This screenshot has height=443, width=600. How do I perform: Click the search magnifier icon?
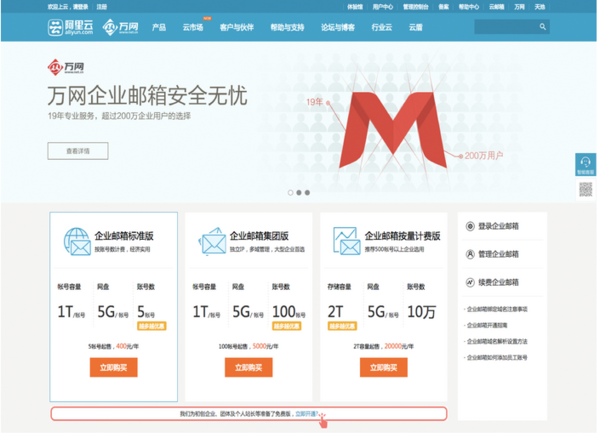(x=543, y=27)
